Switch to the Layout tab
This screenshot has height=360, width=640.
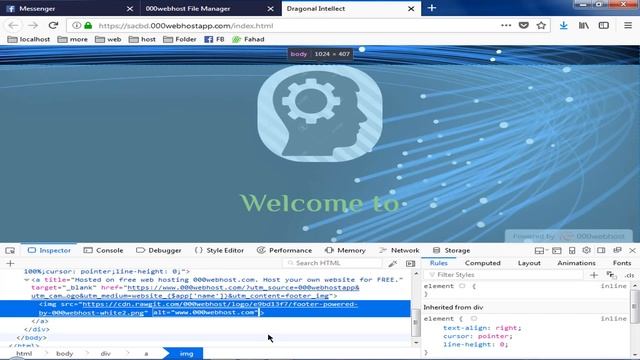click(x=529, y=263)
